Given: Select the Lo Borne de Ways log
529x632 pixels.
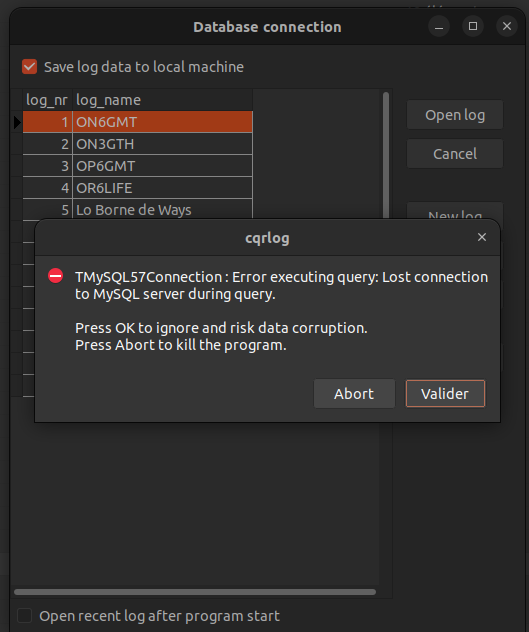Looking at the screenshot, I should click(137, 209).
